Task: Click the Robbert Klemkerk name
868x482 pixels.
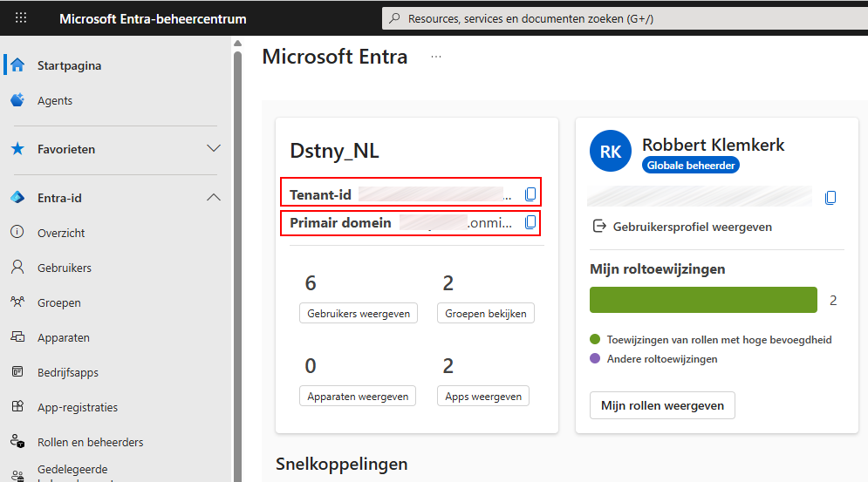Action: 713,145
